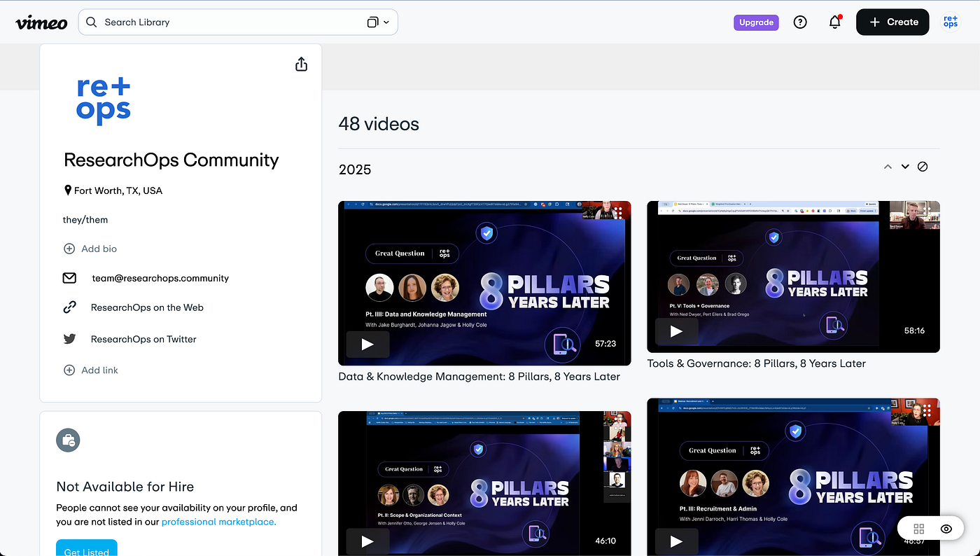This screenshot has height=556, width=980.
Task: Click the envelope email icon
Action: (x=69, y=278)
